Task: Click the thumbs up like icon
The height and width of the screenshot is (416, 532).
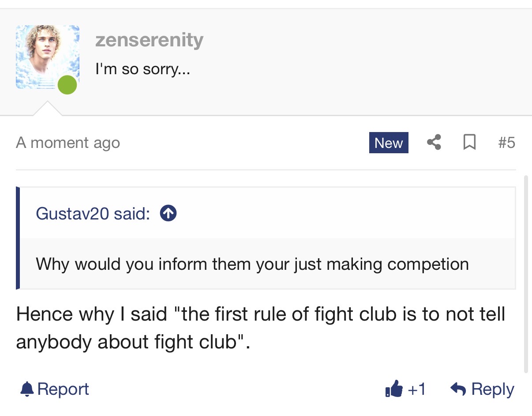Action: 394,389
